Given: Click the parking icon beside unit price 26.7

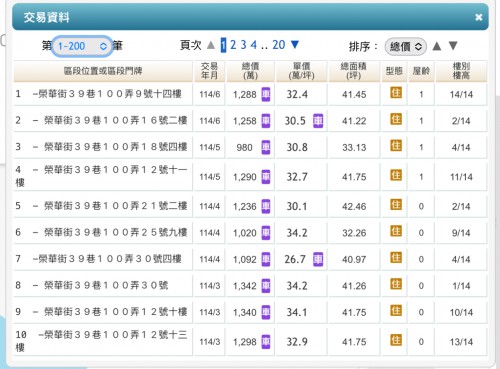Looking at the screenshot, I should tap(318, 259).
